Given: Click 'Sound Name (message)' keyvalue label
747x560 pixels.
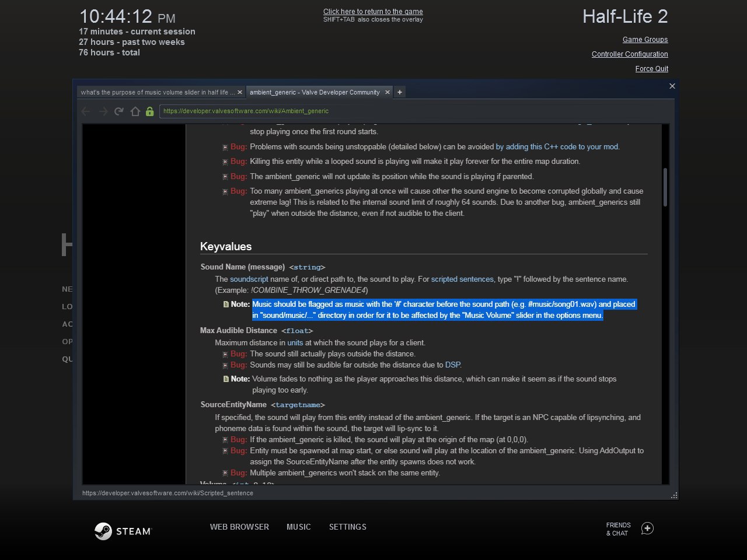Looking at the screenshot, I should click(243, 267).
